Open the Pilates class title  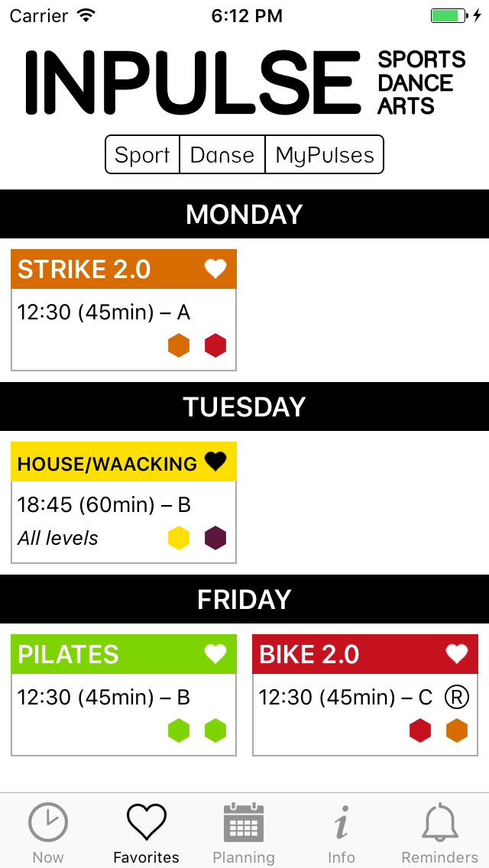(x=69, y=655)
